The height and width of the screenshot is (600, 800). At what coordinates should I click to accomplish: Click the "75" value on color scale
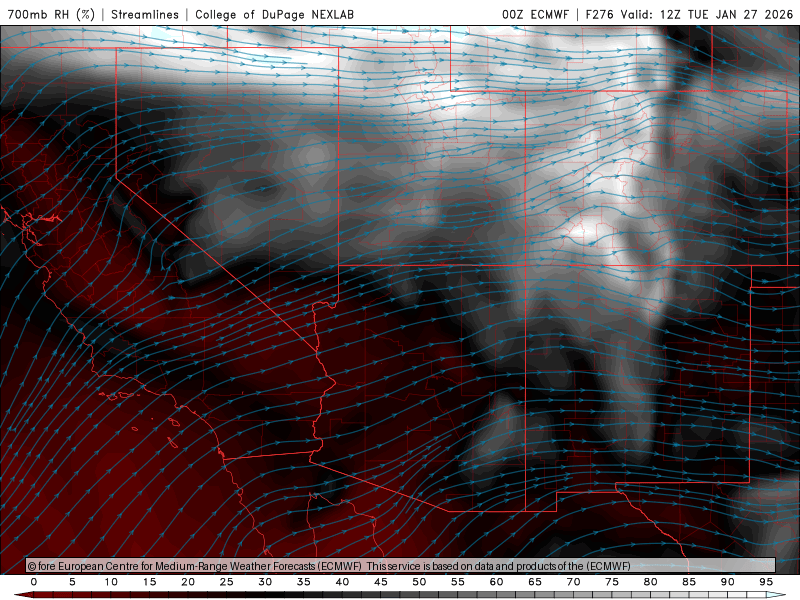coord(612,582)
